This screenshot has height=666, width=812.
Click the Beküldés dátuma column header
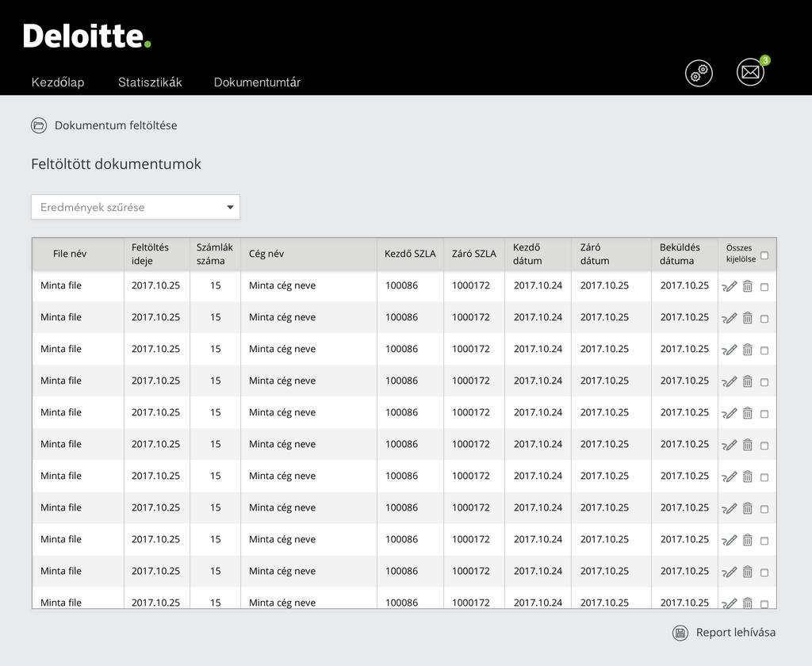[680, 254]
